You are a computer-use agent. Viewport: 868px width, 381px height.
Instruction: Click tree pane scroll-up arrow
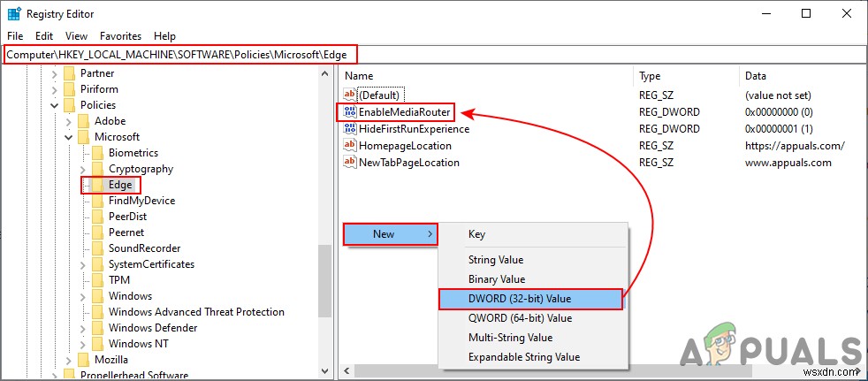pos(324,72)
